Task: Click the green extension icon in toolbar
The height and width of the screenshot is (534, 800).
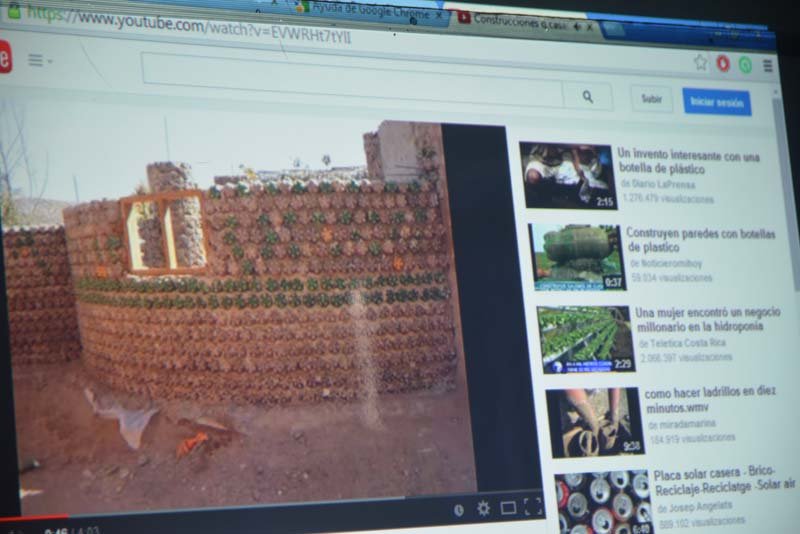Action: (x=745, y=64)
